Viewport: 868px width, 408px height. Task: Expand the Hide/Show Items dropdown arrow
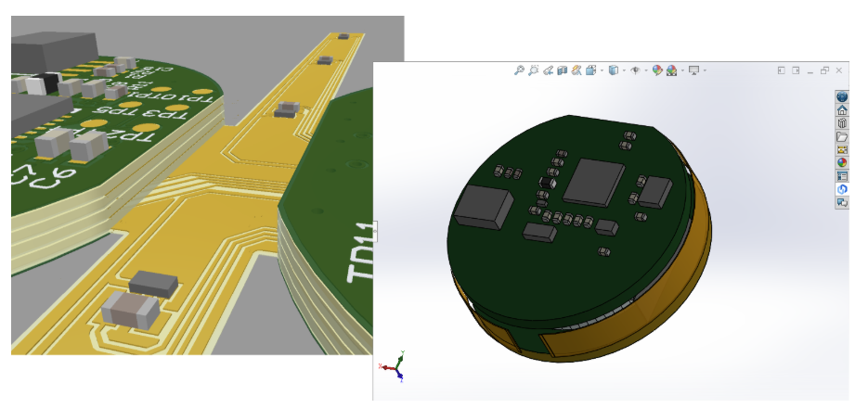[647, 70]
